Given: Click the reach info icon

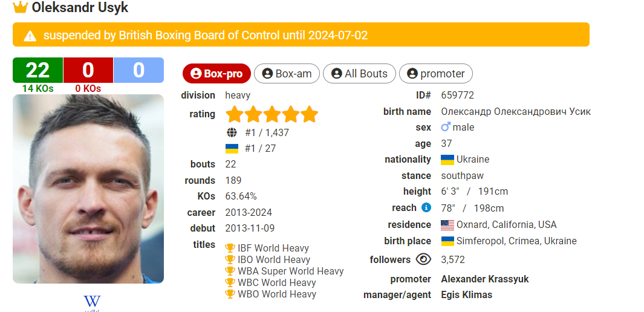Looking at the screenshot, I should pos(426,208).
